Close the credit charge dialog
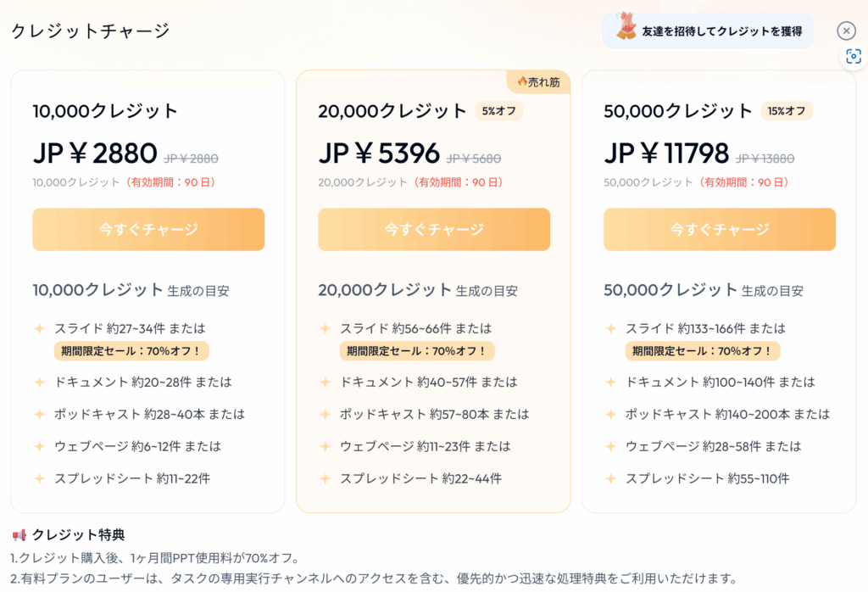Screen dimensions: 868x592 click(846, 31)
